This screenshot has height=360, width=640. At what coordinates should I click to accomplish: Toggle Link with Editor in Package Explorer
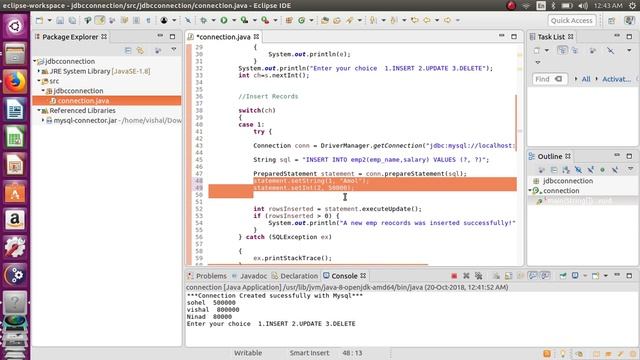point(140,50)
